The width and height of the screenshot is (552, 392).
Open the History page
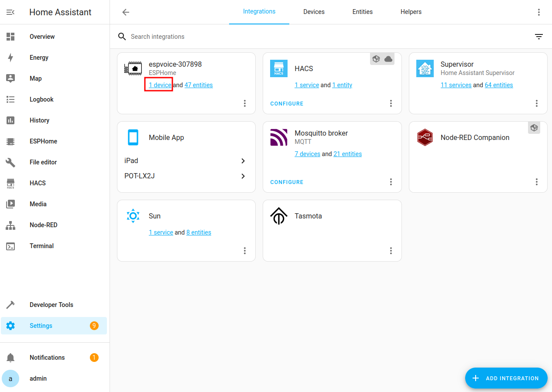pyautogui.click(x=54, y=120)
